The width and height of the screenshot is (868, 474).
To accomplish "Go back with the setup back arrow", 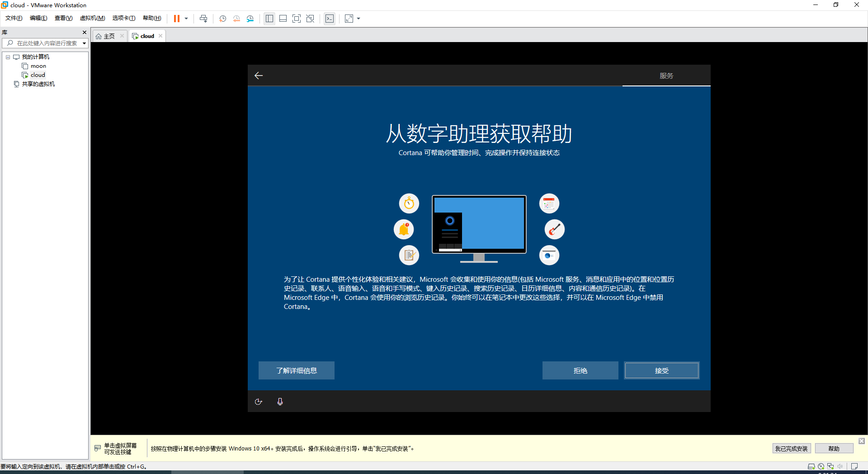I will (259, 76).
